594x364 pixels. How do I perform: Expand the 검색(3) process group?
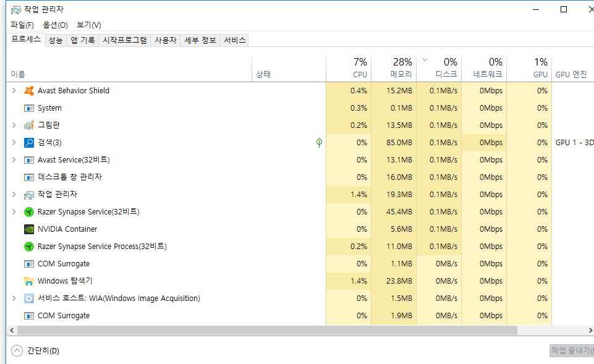point(14,142)
